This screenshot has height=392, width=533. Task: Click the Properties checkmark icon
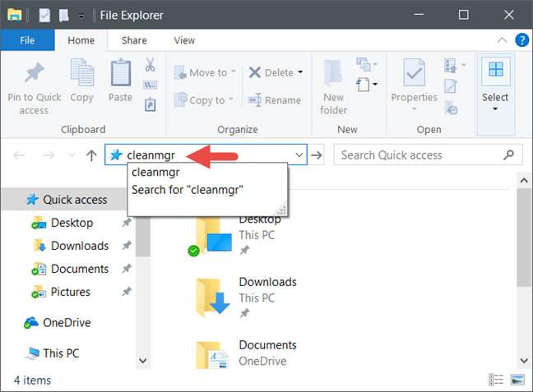coord(414,72)
